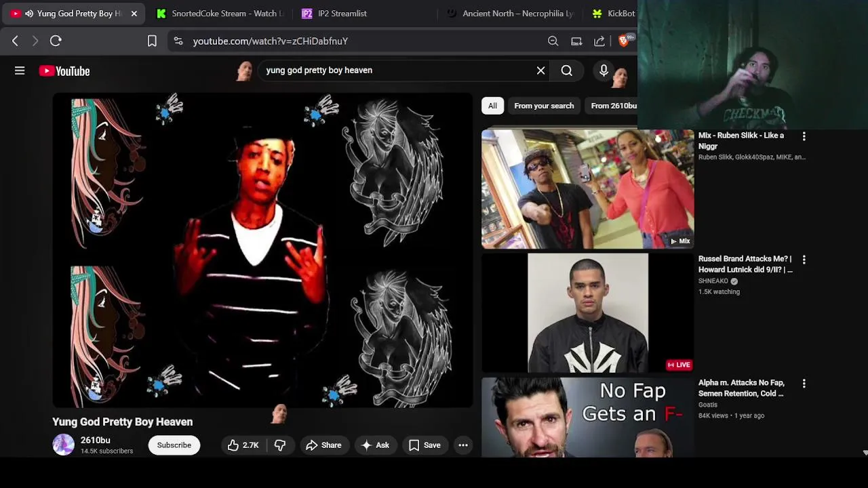Image resolution: width=868 pixels, height=488 pixels.
Task: Open Mix - Ruben Slikk title
Action: pos(741,141)
